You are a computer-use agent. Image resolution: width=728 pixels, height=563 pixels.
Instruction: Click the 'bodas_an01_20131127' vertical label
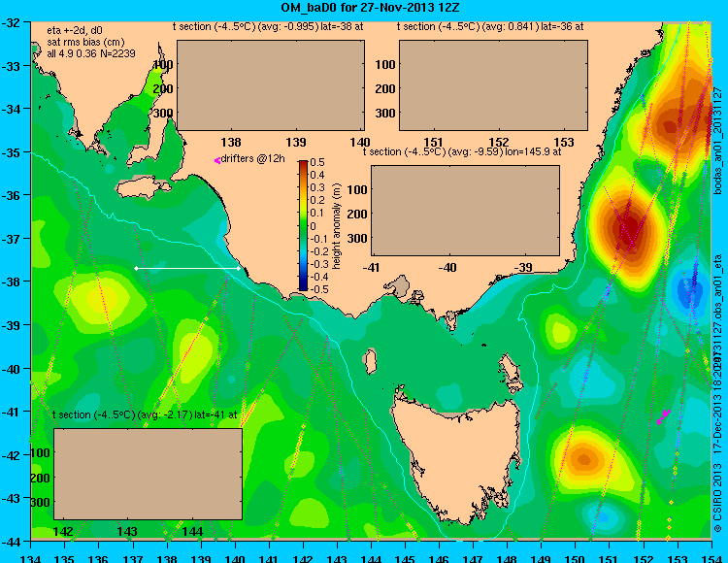pyautogui.click(x=717, y=142)
